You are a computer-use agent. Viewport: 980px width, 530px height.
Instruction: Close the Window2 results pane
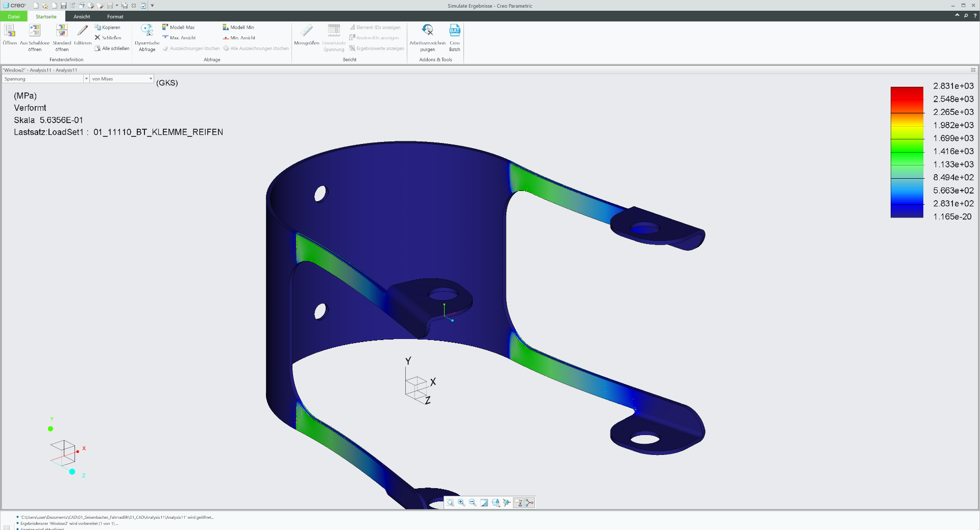(973, 70)
